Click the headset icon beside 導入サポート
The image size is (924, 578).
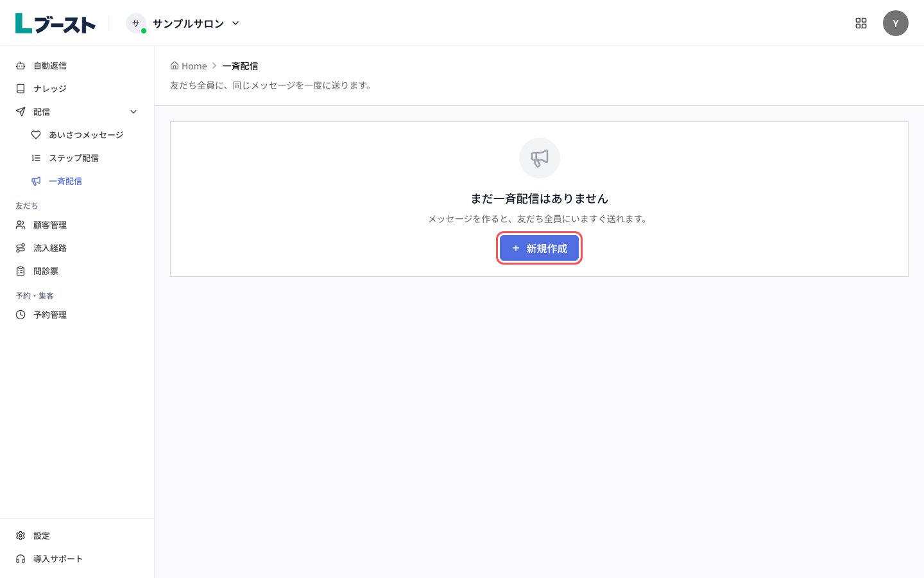pos(21,559)
